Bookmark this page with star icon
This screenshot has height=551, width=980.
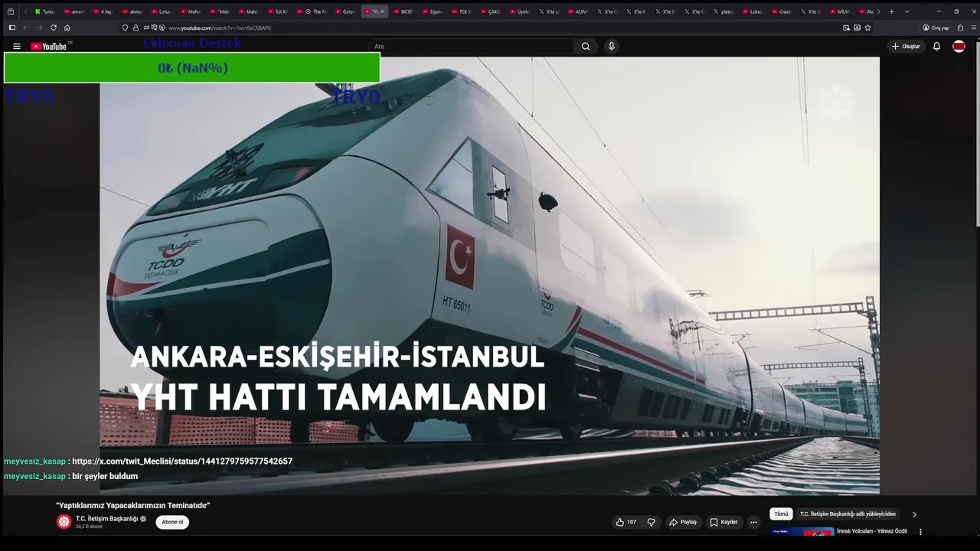pyautogui.click(x=867, y=28)
